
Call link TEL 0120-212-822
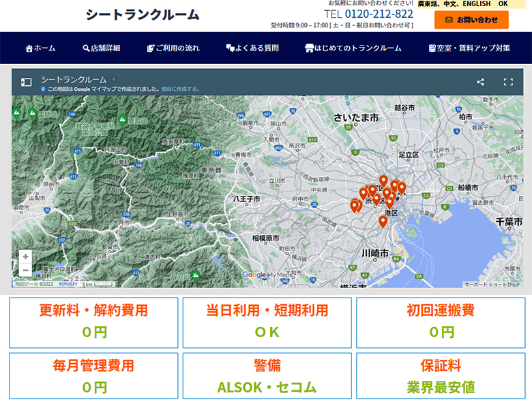coord(368,14)
